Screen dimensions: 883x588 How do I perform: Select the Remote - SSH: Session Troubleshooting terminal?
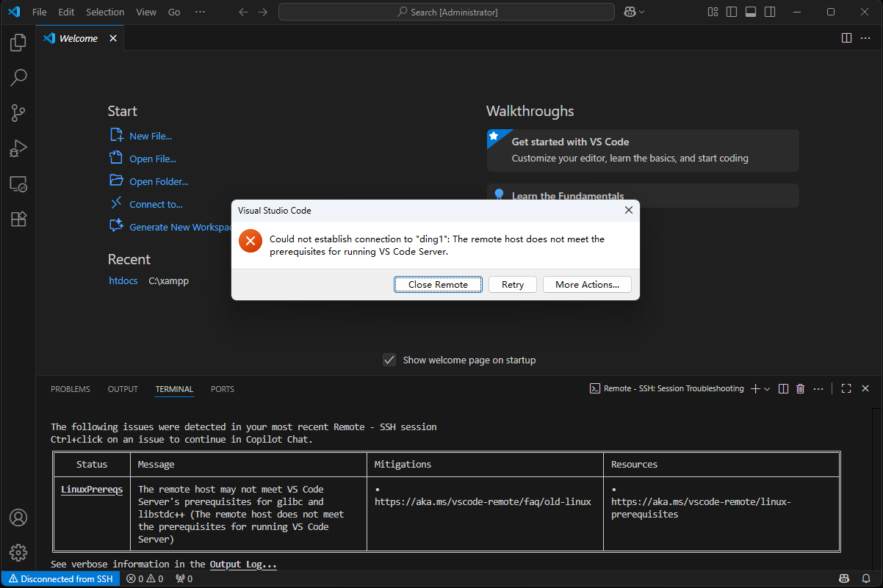point(667,388)
